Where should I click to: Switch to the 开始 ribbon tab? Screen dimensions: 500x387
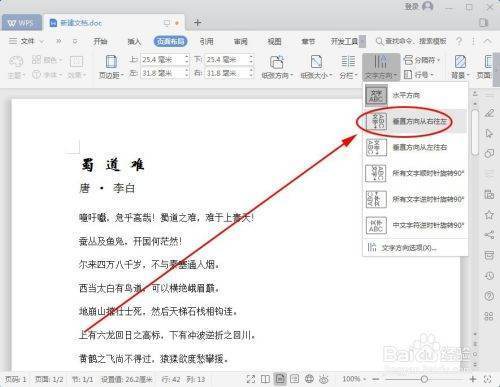pyautogui.click(x=100, y=41)
